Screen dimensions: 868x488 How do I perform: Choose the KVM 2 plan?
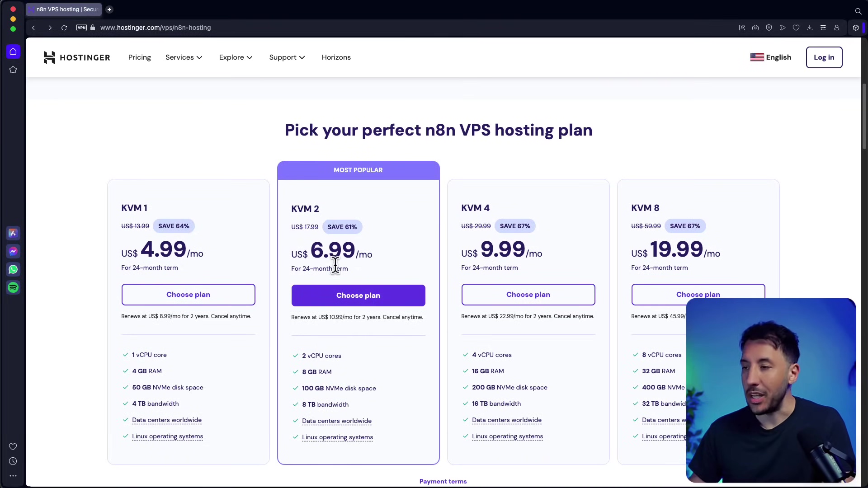359,296
